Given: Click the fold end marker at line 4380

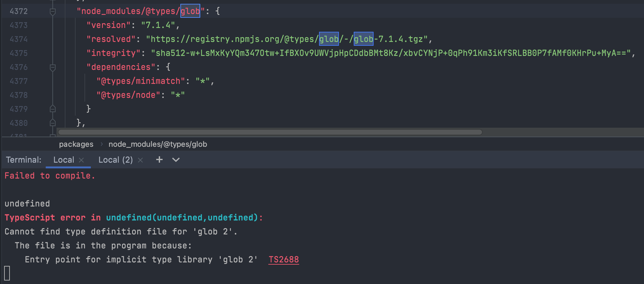Looking at the screenshot, I should tap(53, 123).
